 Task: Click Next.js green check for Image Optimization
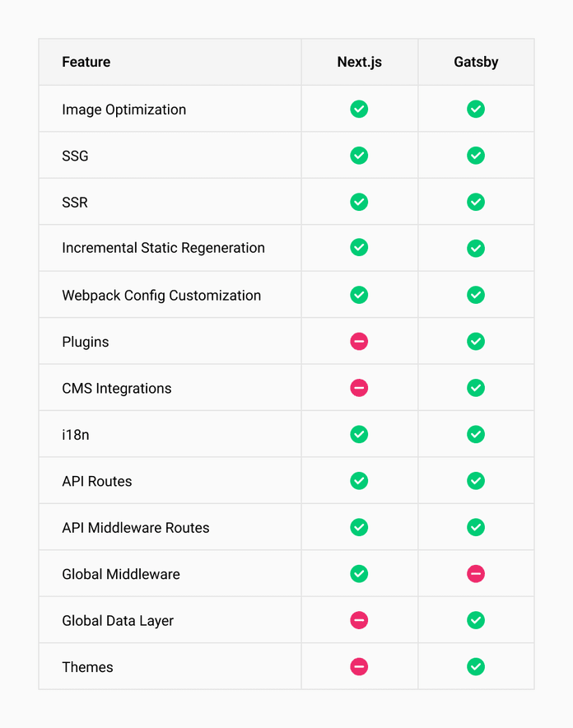coord(359,109)
